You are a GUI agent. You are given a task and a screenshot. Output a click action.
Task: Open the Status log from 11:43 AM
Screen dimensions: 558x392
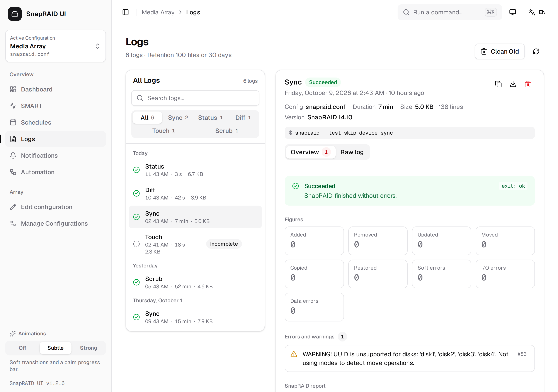pyautogui.click(x=195, y=170)
